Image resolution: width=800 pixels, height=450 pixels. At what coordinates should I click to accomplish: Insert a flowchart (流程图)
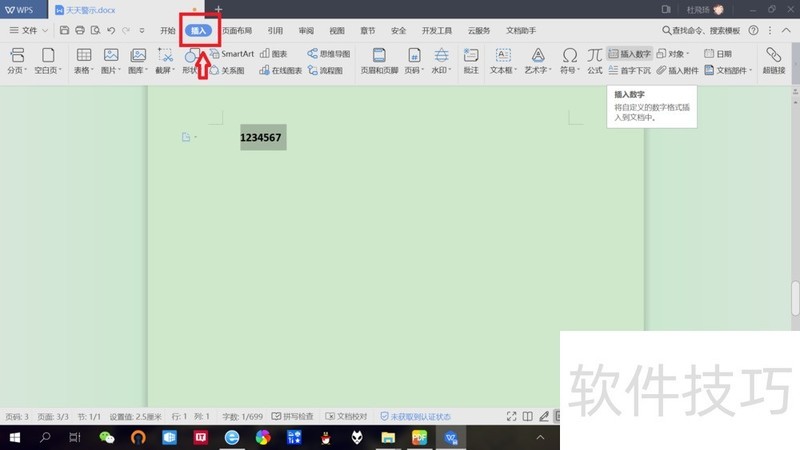tap(325, 70)
